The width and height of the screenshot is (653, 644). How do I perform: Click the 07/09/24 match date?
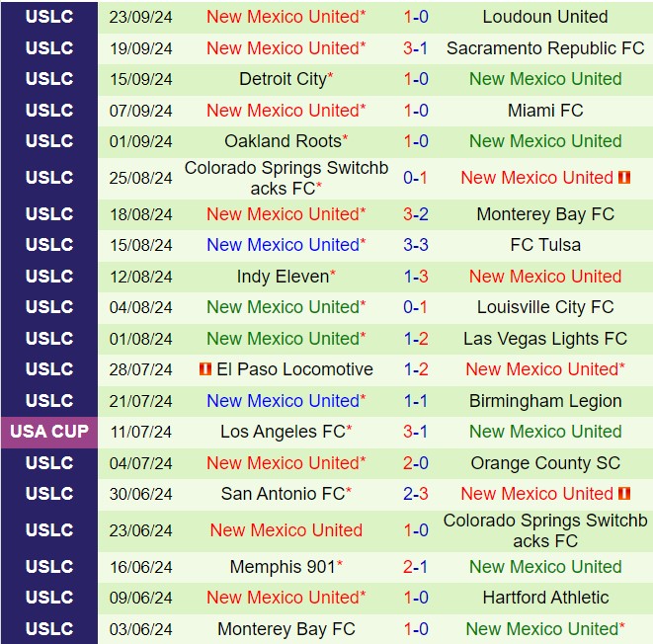point(141,111)
